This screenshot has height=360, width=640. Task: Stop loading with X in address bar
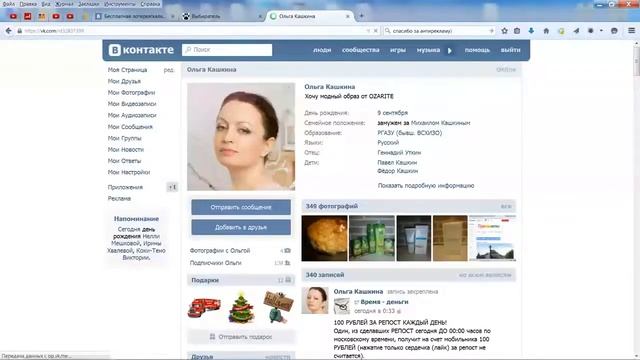pyautogui.click(x=376, y=31)
